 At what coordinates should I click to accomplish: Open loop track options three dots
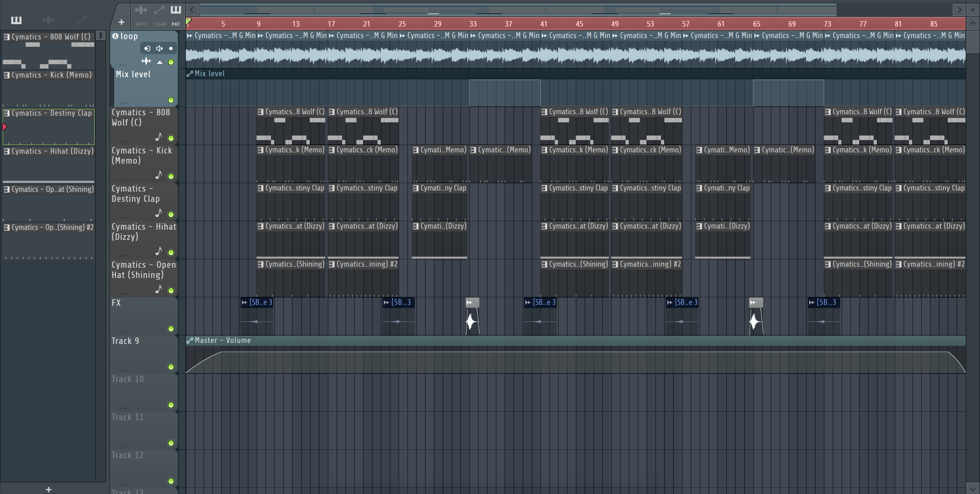click(x=122, y=65)
